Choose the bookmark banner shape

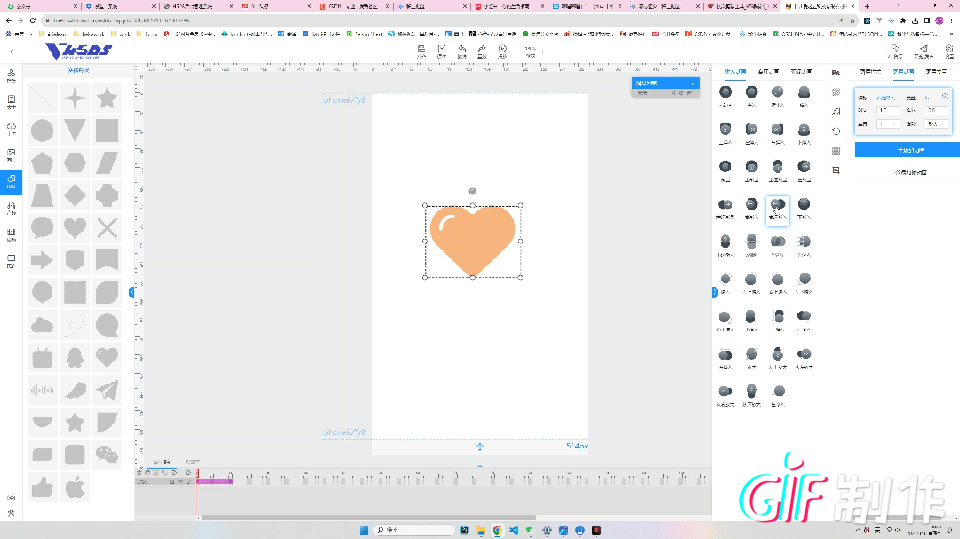click(107, 260)
